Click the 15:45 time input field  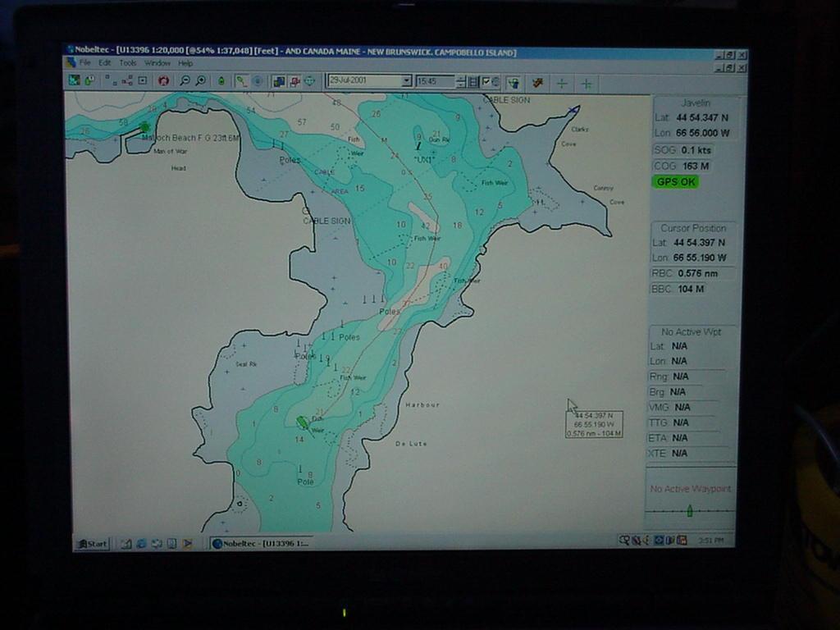[x=435, y=81]
